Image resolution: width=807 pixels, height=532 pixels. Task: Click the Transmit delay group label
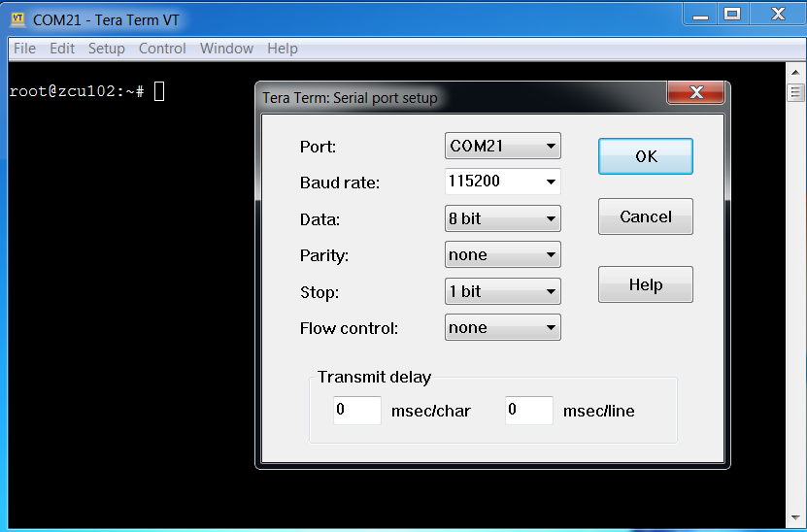pyautogui.click(x=374, y=377)
